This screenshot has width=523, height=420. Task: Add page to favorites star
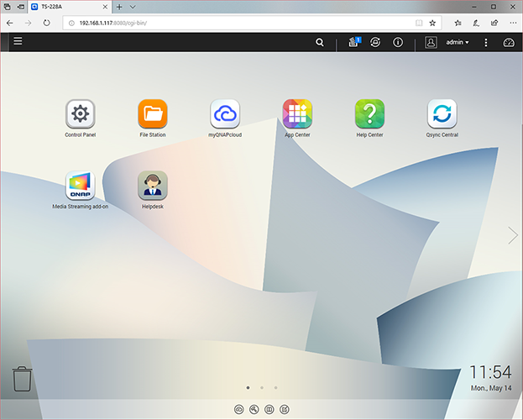click(x=432, y=23)
